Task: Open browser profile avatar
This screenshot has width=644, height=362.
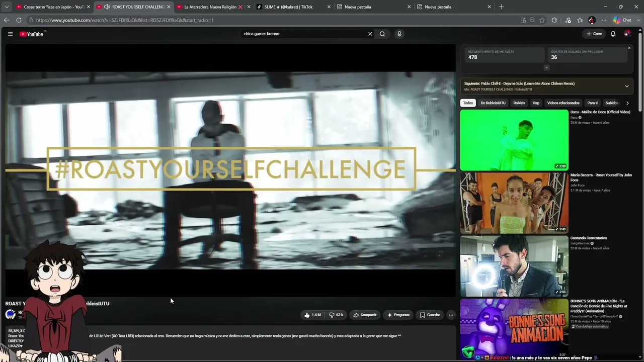Action: tap(592, 20)
